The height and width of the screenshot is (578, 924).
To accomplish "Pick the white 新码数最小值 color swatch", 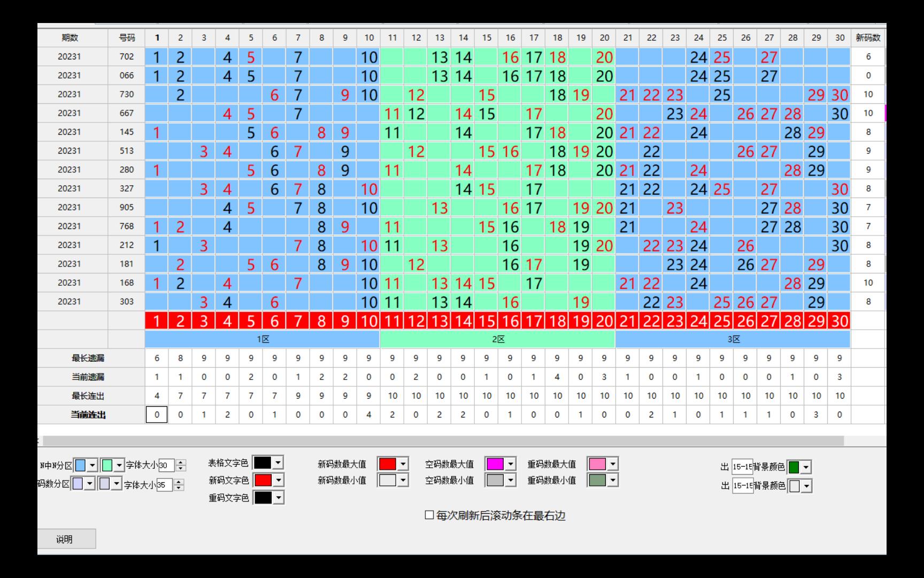I will pyautogui.click(x=388, y=480).
